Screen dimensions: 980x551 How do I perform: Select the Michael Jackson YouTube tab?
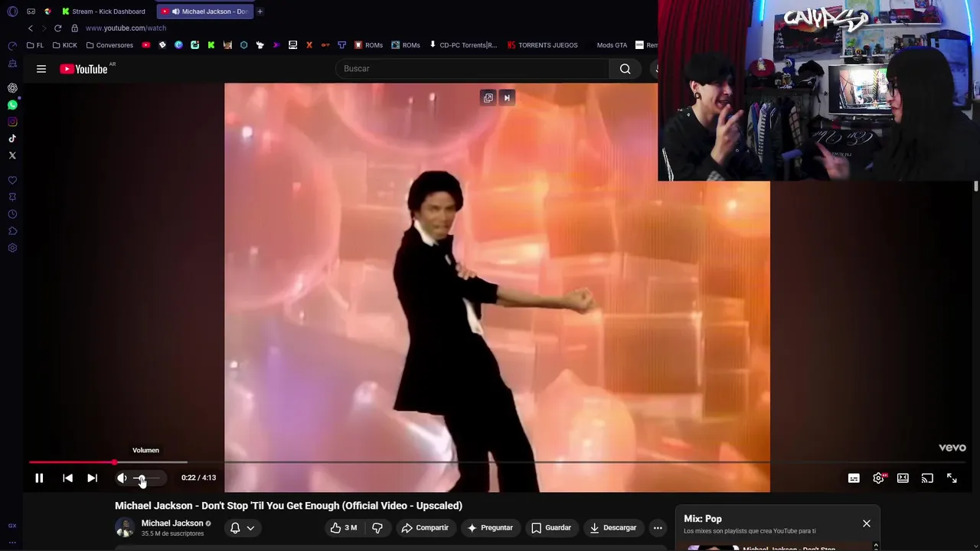205,11
